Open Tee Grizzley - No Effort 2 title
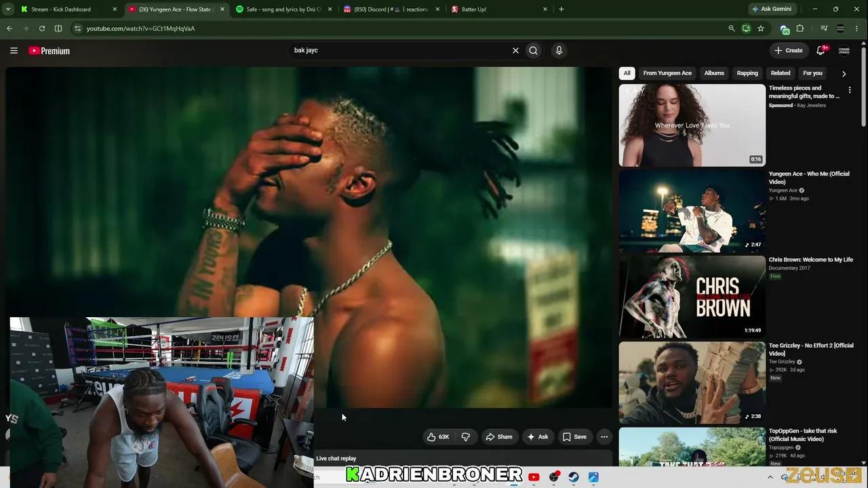Viewport: 868px width, 488px height. pos(811,350)
